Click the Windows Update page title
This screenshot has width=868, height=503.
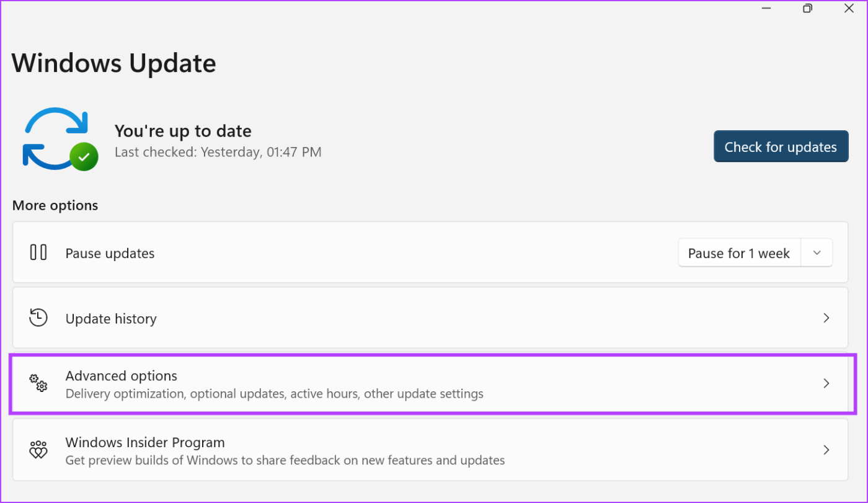pos(113,63)
